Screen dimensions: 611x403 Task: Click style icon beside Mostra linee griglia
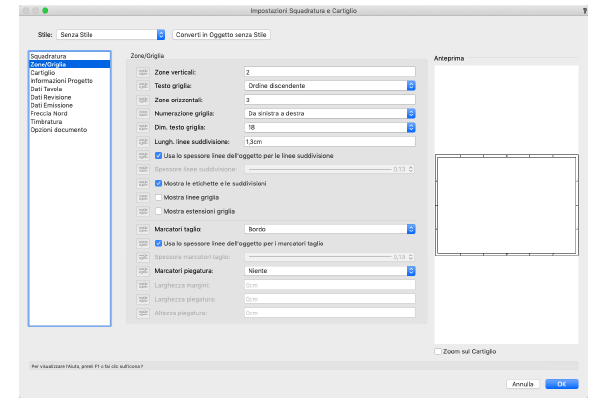143,198
